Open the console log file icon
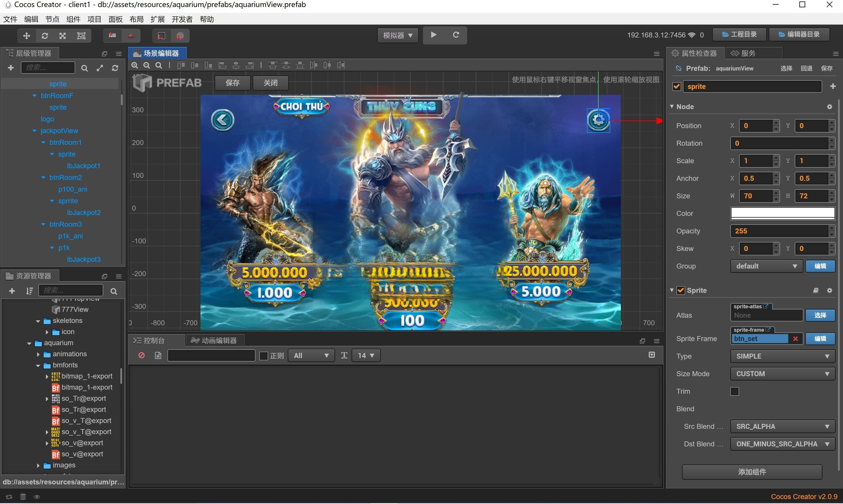This screenshot has width=843, height=504. click(x=158, y=356)
